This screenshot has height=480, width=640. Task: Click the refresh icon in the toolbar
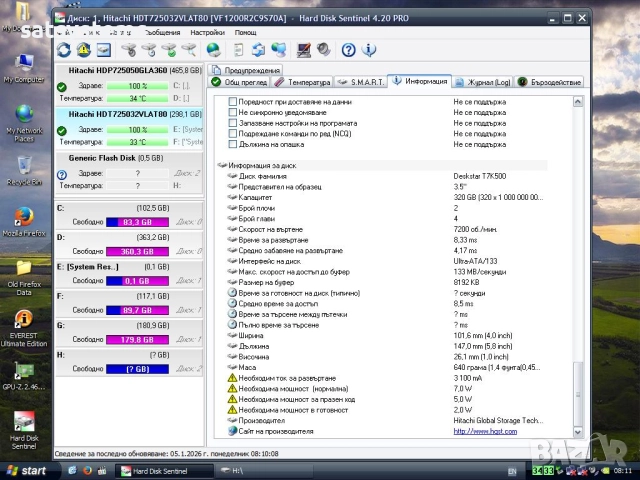pyautogui.click(x=65, y=50)
